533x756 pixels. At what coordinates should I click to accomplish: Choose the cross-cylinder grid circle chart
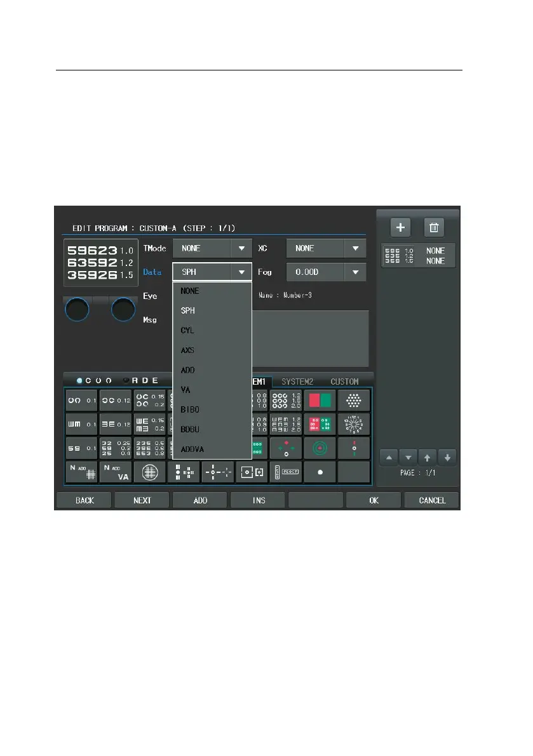(x=149, y=472)
